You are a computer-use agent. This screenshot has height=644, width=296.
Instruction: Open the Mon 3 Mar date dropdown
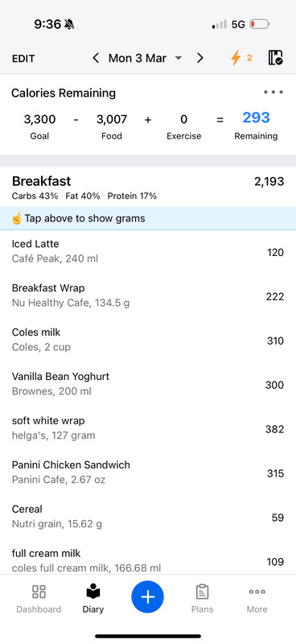145,58
